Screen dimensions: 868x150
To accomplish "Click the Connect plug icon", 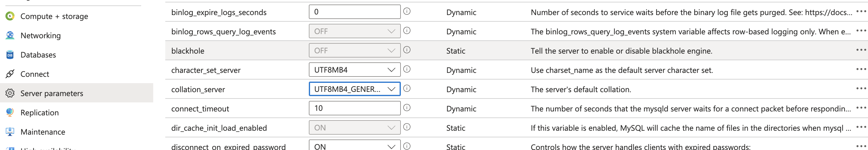I will pyautogui.click(x=10, y=74).
